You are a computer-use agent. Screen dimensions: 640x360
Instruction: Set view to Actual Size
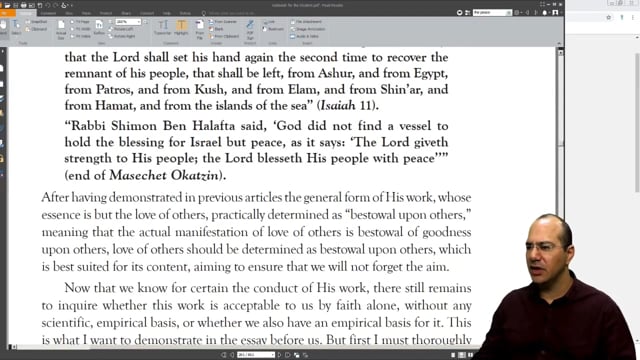[61, 29]
